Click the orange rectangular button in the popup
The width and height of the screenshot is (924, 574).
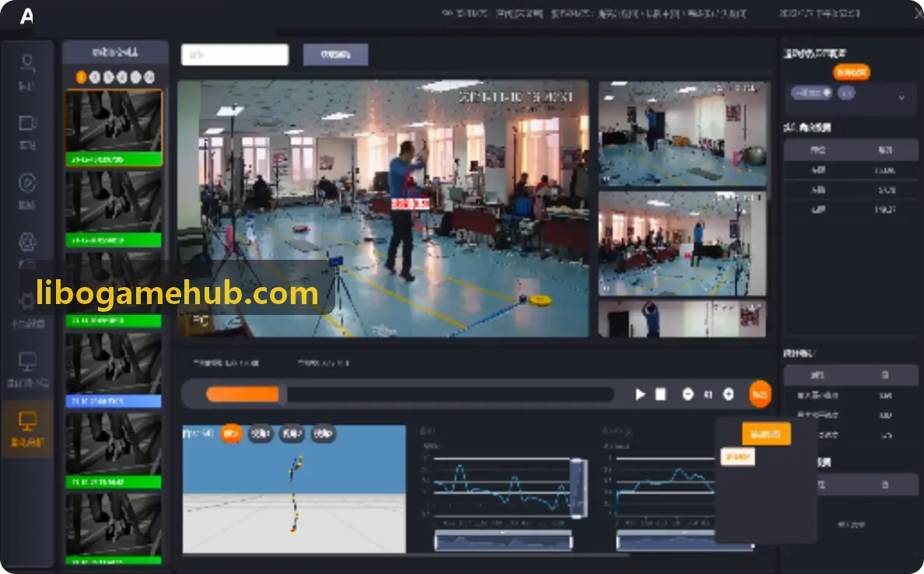765,434
